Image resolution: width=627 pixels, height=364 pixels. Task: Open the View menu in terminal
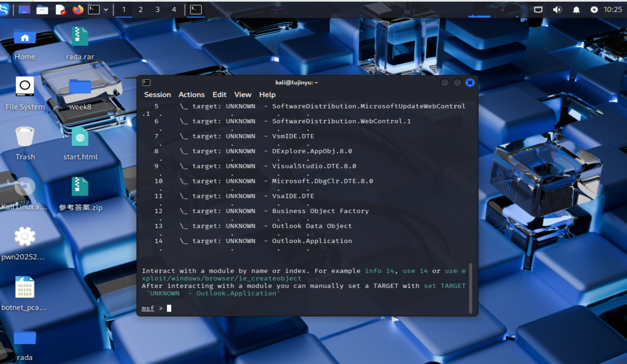tap(243, 95)
